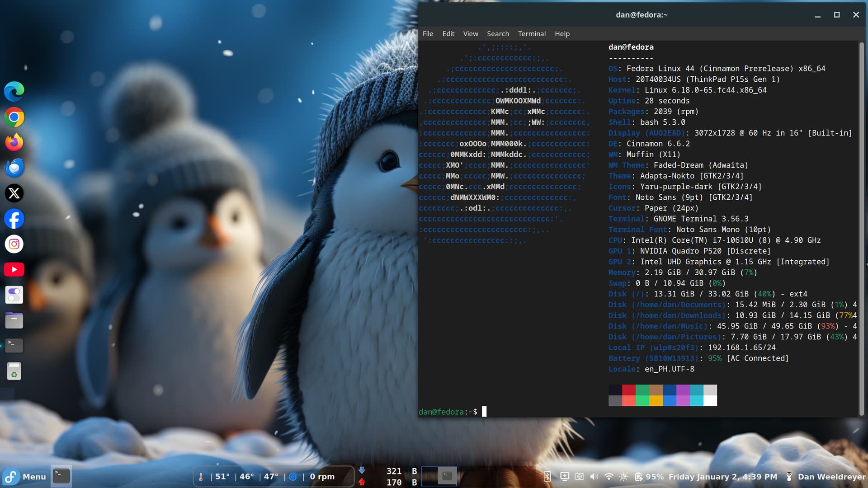Open Instagram from the dock
Image resolution: width=868 pixels, height=488 pixels.
pyautogui.click(x=14, y=244)
